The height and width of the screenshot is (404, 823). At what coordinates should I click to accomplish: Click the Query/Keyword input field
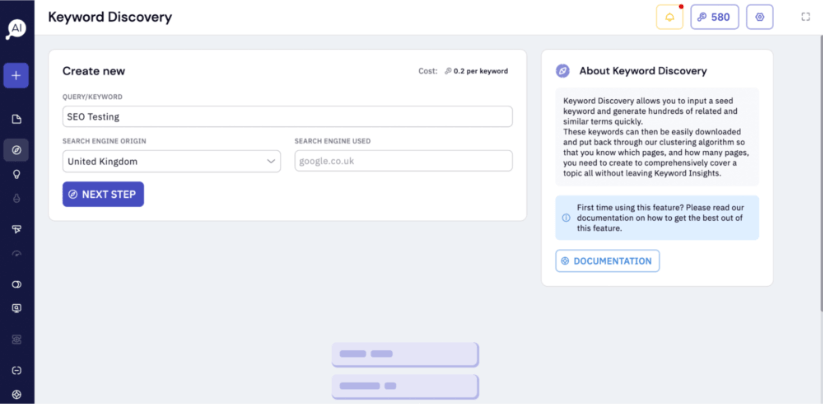[x=287, y=116]
